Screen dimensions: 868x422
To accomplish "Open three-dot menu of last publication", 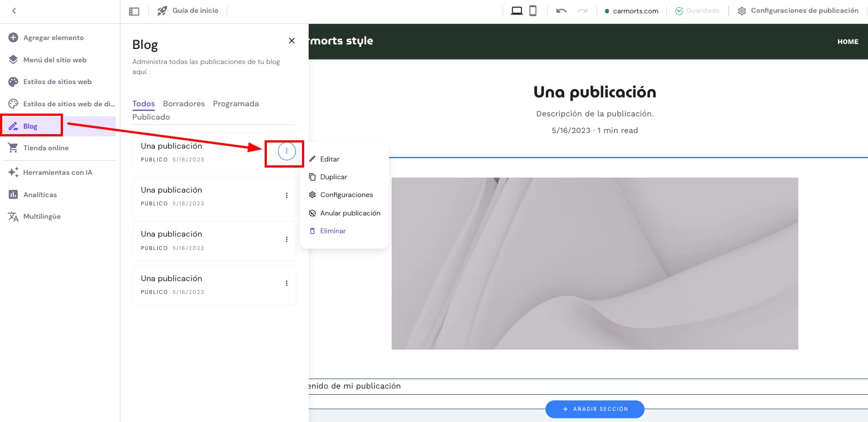I will click(x=287, y=283).
